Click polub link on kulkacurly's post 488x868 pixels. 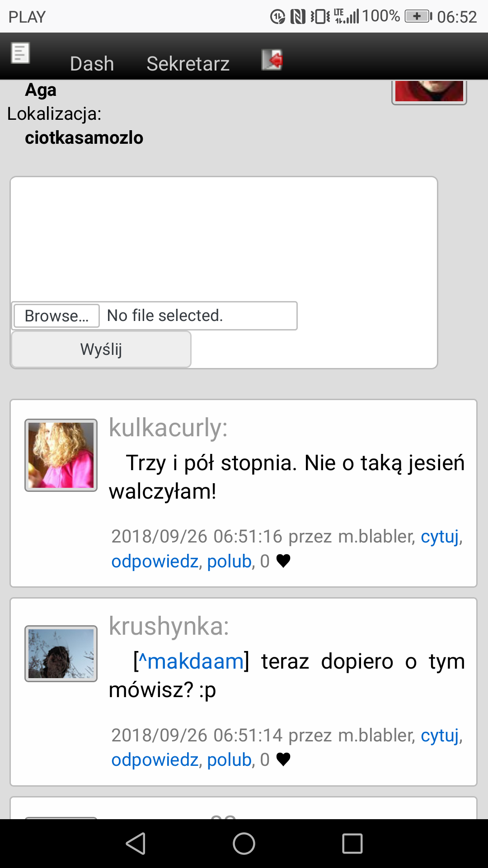[x=229, y=561]
